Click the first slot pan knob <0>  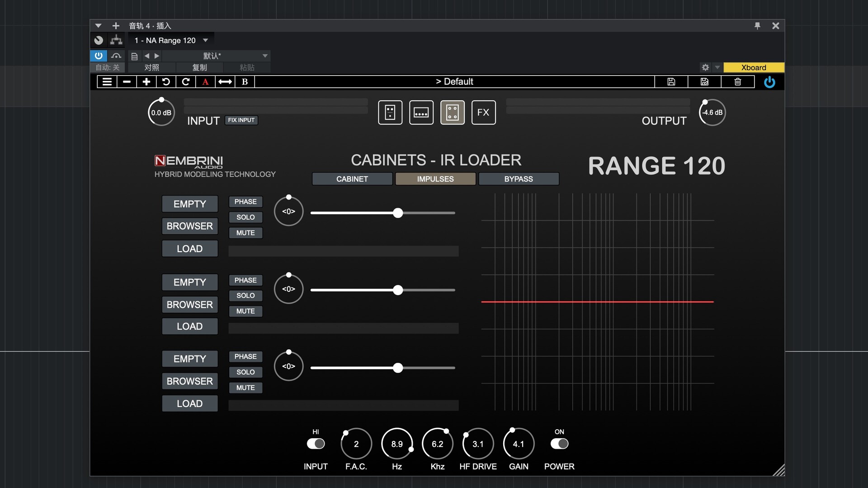(x=289, y=211)
